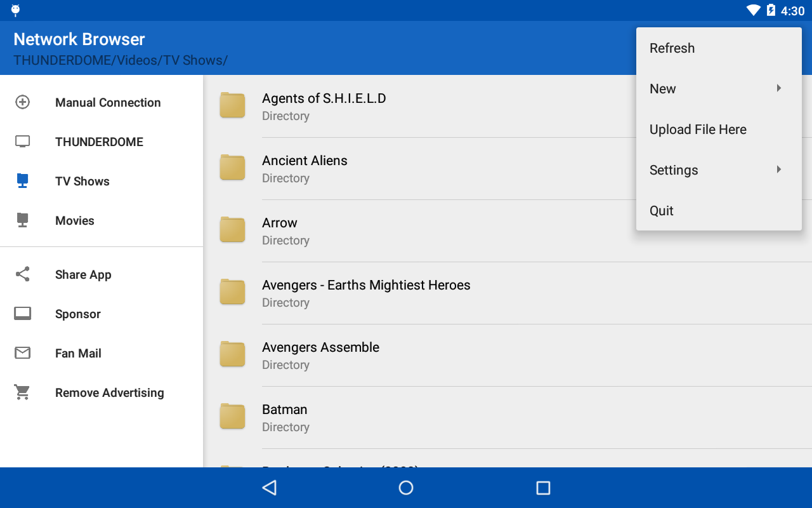Expand the New submenu arrow
Screen dimensions: 812x508
778,88
